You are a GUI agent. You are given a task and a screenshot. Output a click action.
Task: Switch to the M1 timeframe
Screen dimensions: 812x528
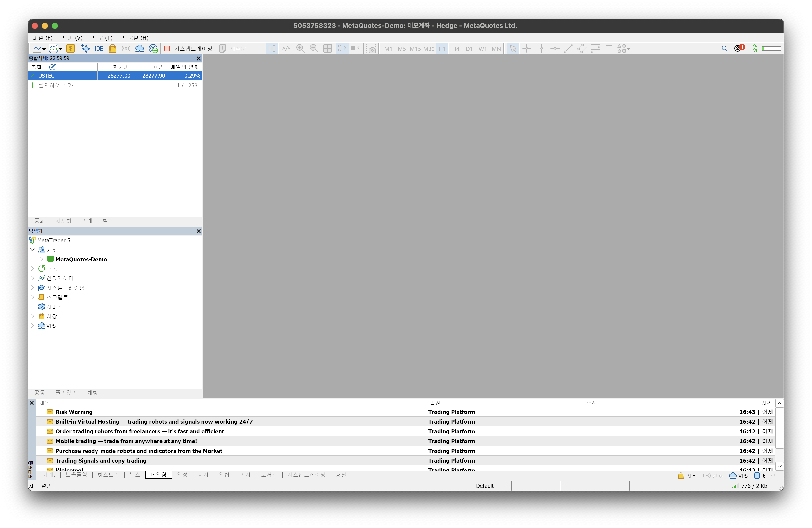388,49
